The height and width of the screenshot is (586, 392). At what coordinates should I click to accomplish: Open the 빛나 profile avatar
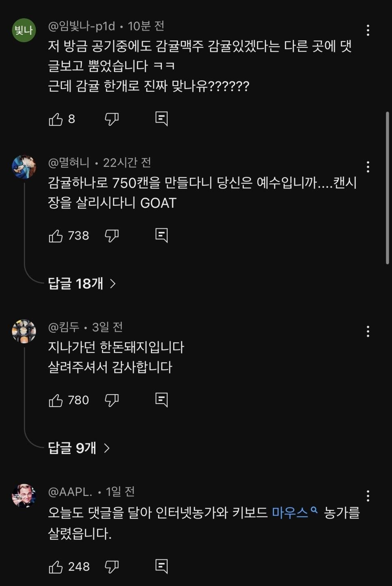tap(24, 30)
